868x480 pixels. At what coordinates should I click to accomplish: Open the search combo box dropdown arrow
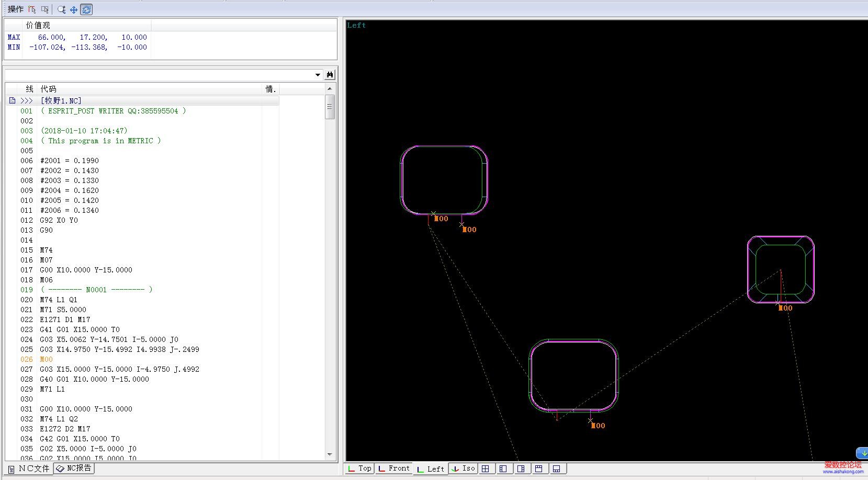318,75
